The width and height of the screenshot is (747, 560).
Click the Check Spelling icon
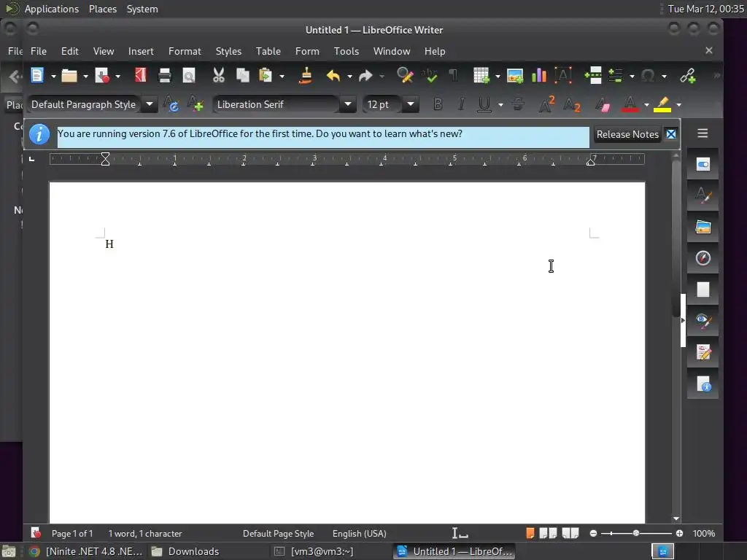[x=429, y=75]
